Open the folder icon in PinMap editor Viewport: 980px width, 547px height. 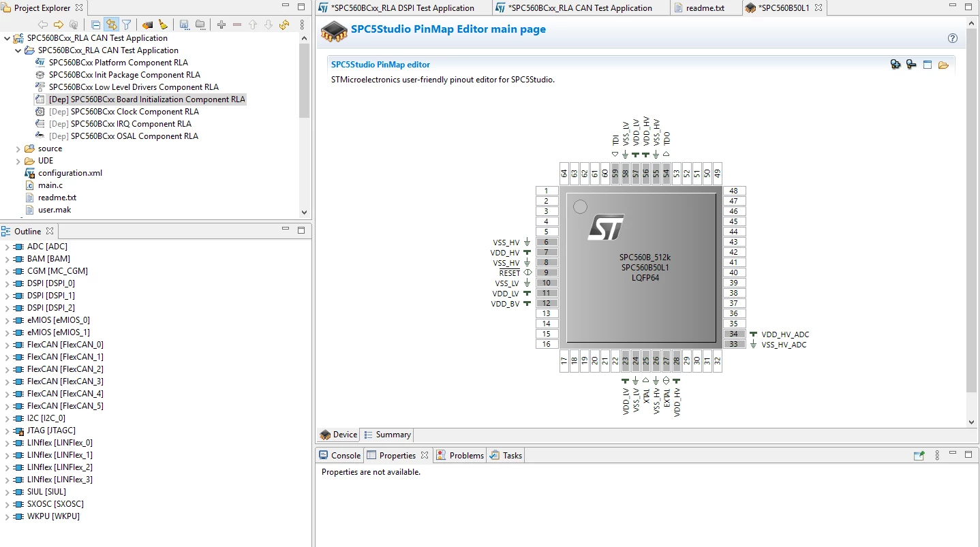[x=943, y=65]
